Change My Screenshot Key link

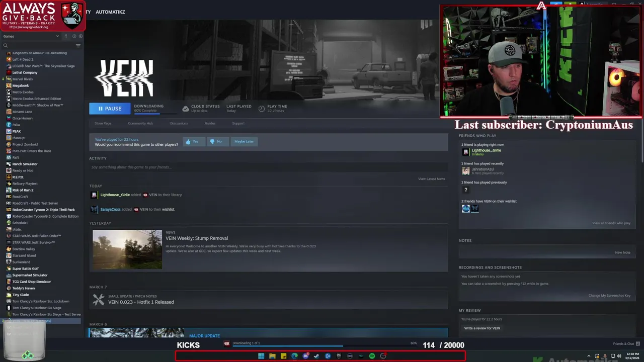(609, 295)
